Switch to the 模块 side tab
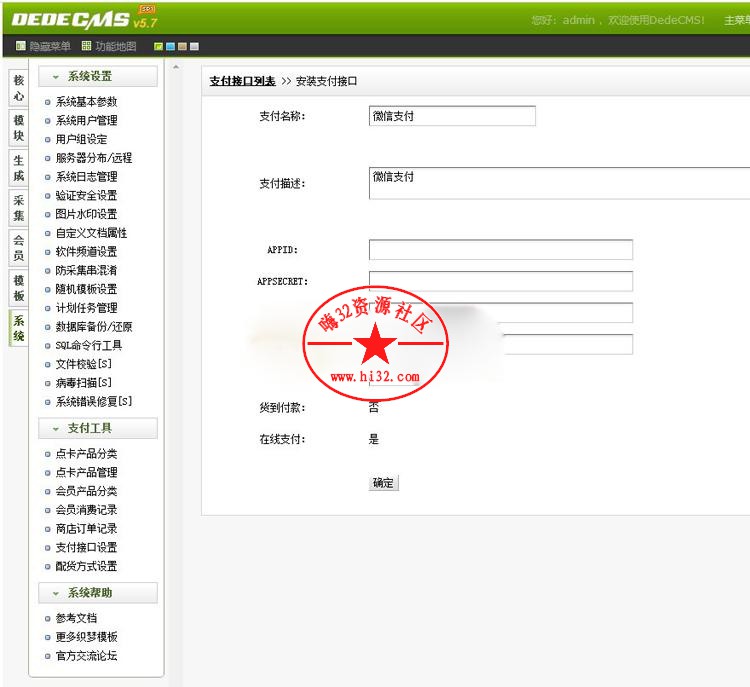The image size is (750, 687). coord(18,128)
